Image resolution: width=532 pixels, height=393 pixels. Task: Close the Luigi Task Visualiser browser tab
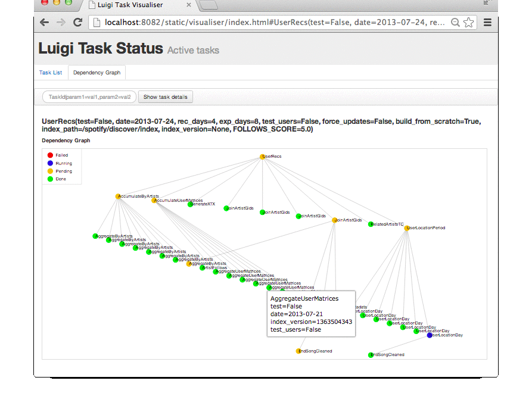click(x=189, y=5)
